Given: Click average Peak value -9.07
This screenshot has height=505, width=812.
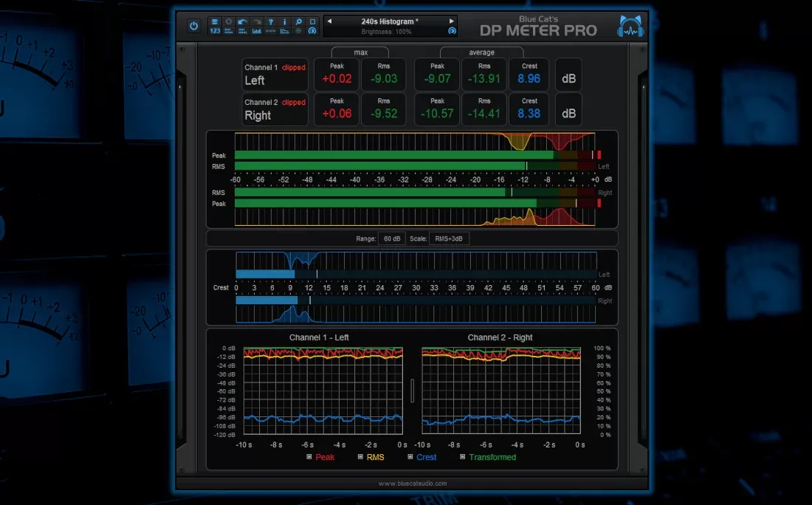Looking at the screenshot, I should point(437,79).
